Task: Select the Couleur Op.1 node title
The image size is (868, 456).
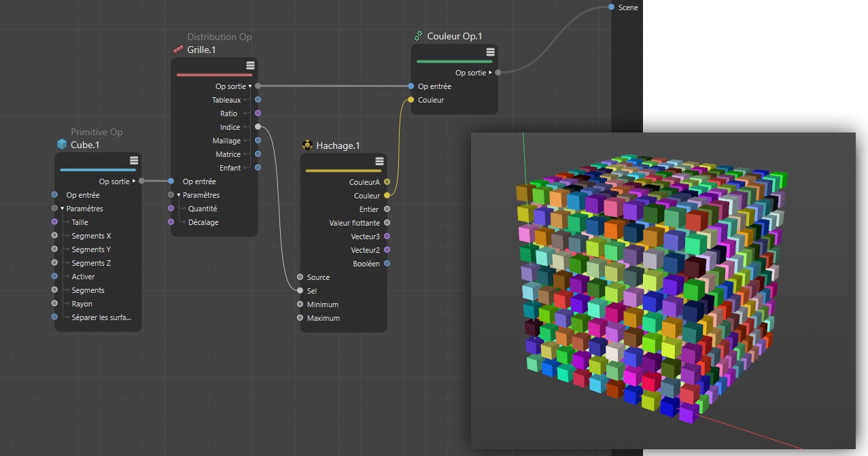Action: pos(454,36)
